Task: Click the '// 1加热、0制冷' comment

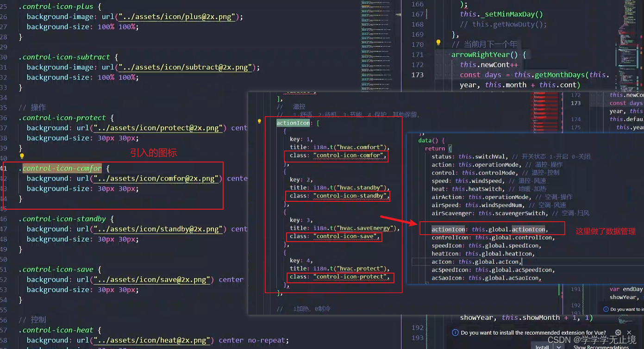Action: (x=304, y=309)
